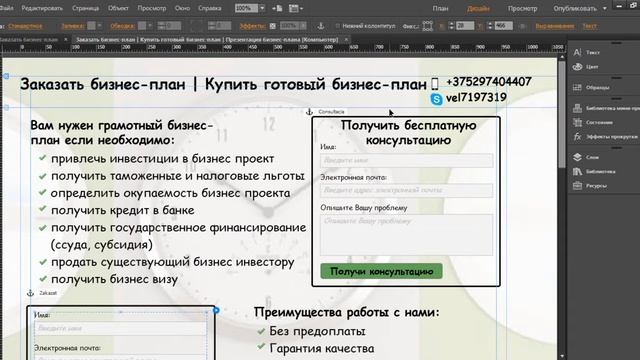
Task: Click the X position stepper arrows
Action: click(451, 26)
